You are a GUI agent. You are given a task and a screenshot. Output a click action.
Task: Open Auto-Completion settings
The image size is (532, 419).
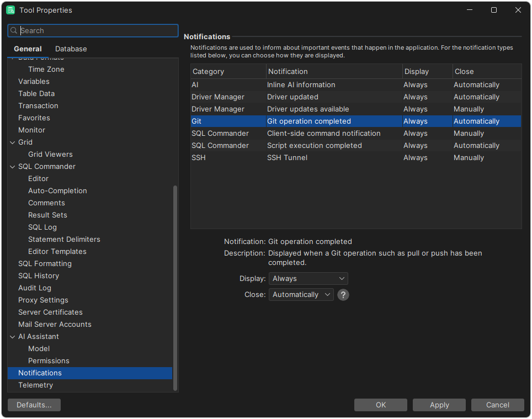tap(57, 191)
